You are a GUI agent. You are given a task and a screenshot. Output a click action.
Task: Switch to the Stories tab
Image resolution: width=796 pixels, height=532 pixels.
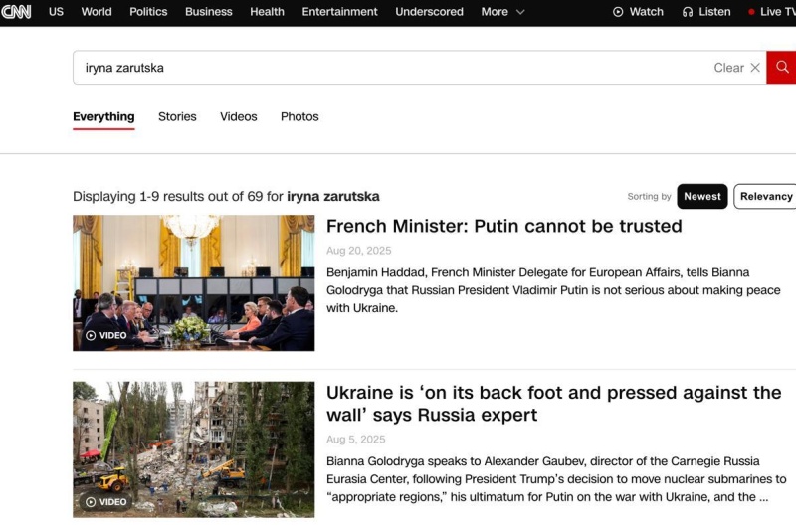[177, 116]
